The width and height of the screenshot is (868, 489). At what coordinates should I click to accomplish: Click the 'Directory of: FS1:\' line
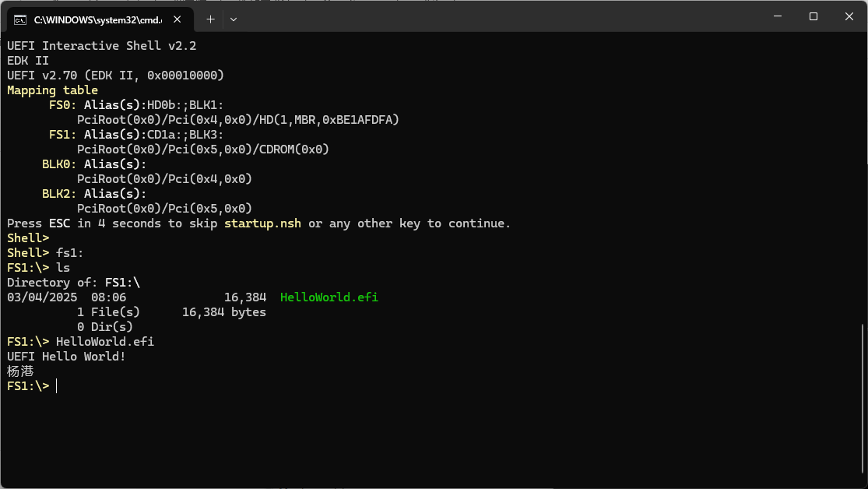click(x=74, y=283)
